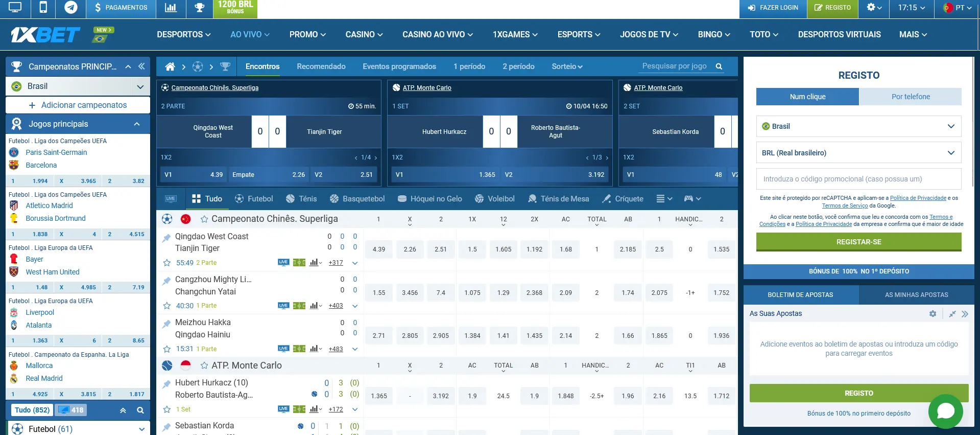Click the search magnifier in Pesquisar por jogo

pyautogui.click(x=719, y=66)
